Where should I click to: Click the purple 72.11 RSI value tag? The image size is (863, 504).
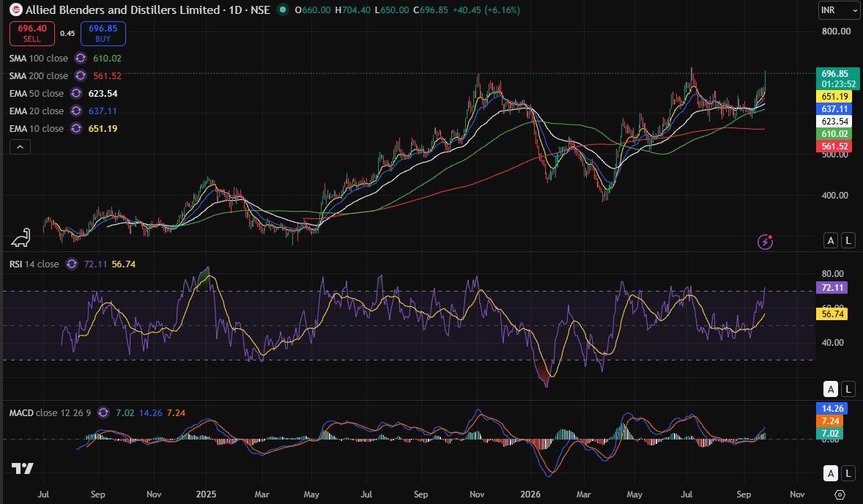coord(832,288)
